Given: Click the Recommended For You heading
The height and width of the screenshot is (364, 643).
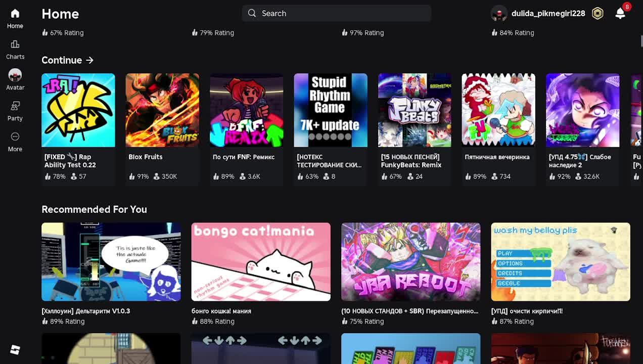Looking at the screenshot, I should tap(94, 209).
